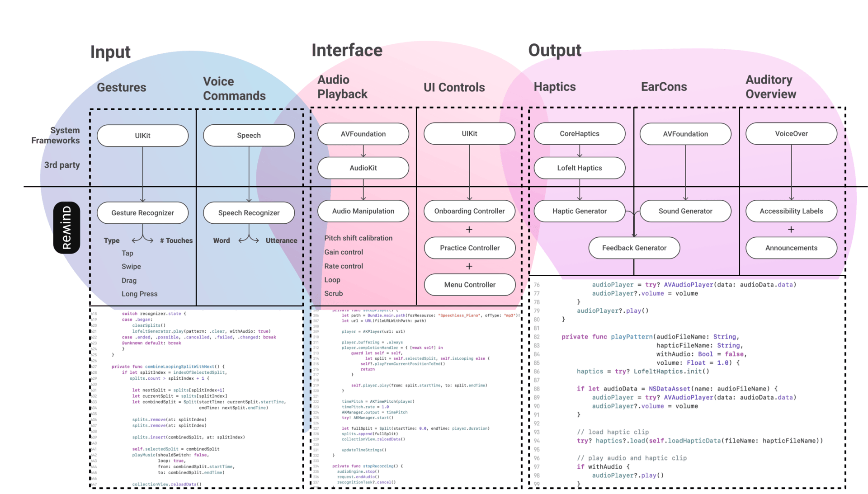Screen dimensions: 868x494
Task: Click the play audio and haptic clip comment
Action: [x=632, y=458]
